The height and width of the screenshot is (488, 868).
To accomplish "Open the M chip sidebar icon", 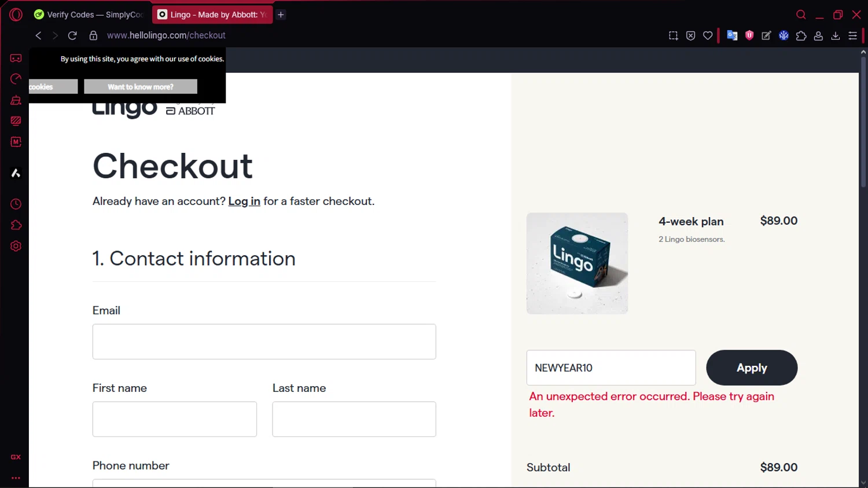I will (16, 142).
